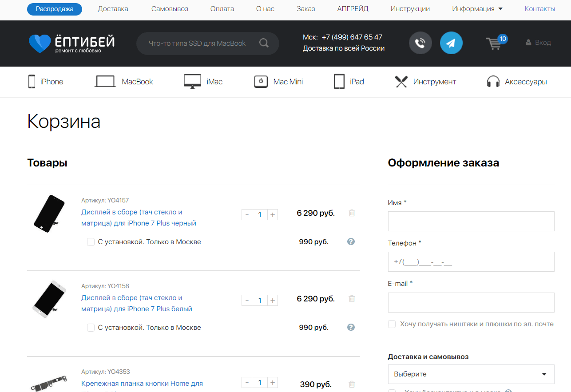
Task: Click the MacBook laptop icon
Action: click(x=105, y=82)
